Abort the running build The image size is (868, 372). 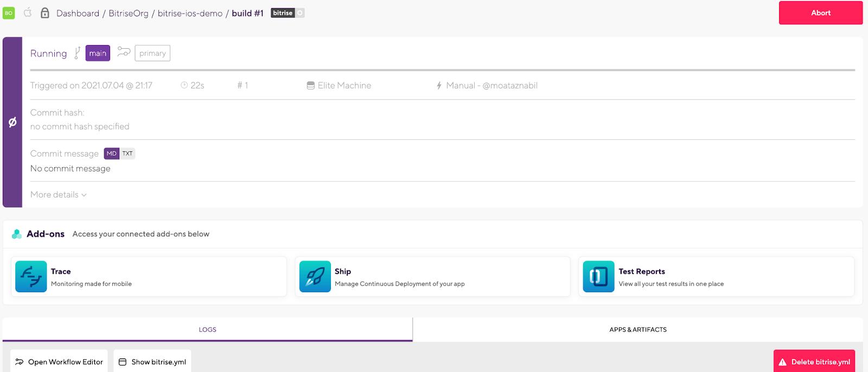(820, 13)
